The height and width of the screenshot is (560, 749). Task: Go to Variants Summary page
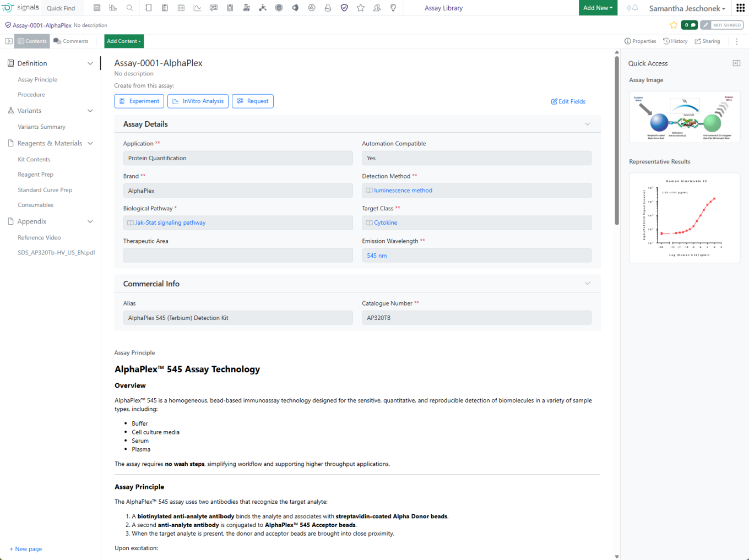point(41,127)
